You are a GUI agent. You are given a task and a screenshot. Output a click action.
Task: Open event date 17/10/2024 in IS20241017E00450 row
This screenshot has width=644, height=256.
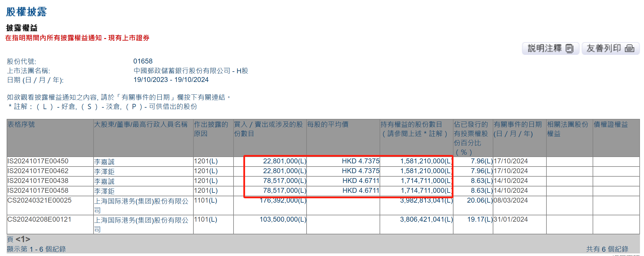click(511, 161)
